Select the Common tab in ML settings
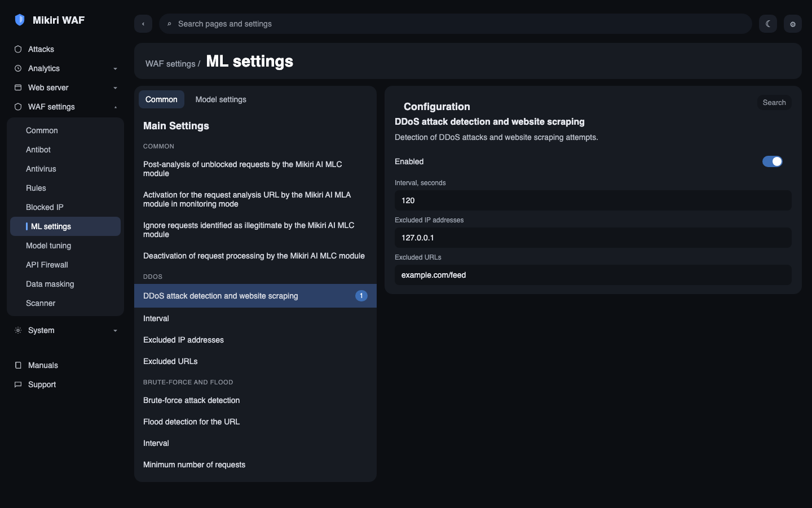812x508 pixels. 161,99
